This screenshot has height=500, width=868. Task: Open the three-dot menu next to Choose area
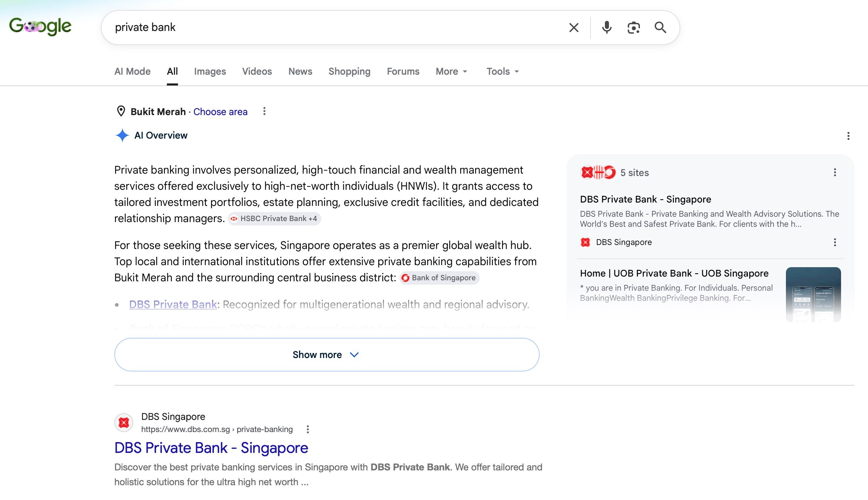click(264, 111)
